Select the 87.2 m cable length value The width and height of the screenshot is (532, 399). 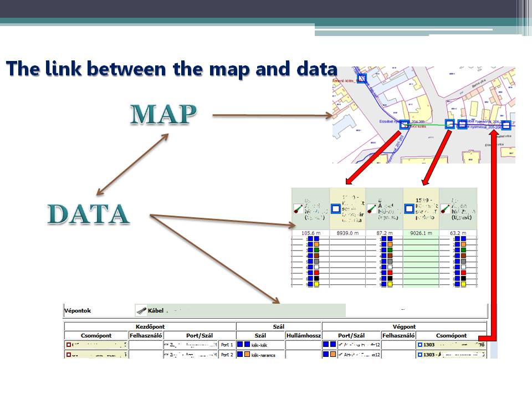click(385, 233)
